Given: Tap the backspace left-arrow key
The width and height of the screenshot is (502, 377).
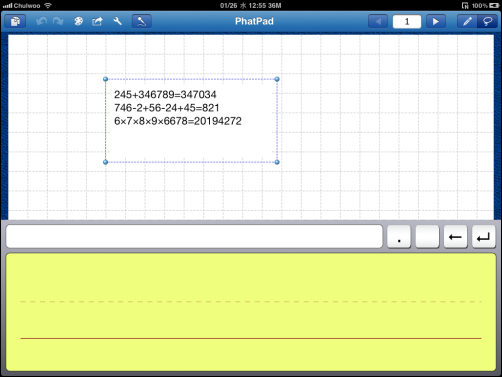Looking at the screenshot, I should pos(455,237).
